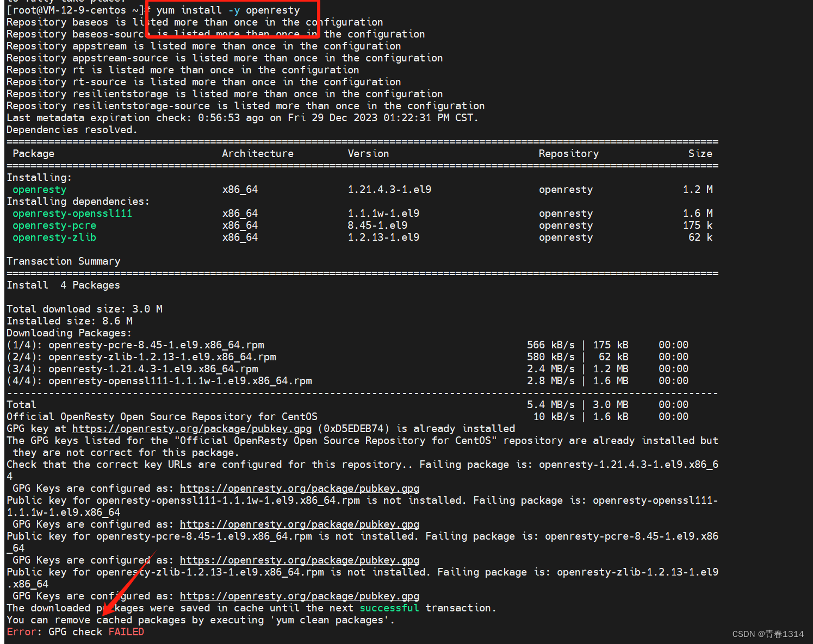This screenshot has width=813, height=644.
Task: Click the quoted 'yum clean packages' command text
Action: [330, 620]
